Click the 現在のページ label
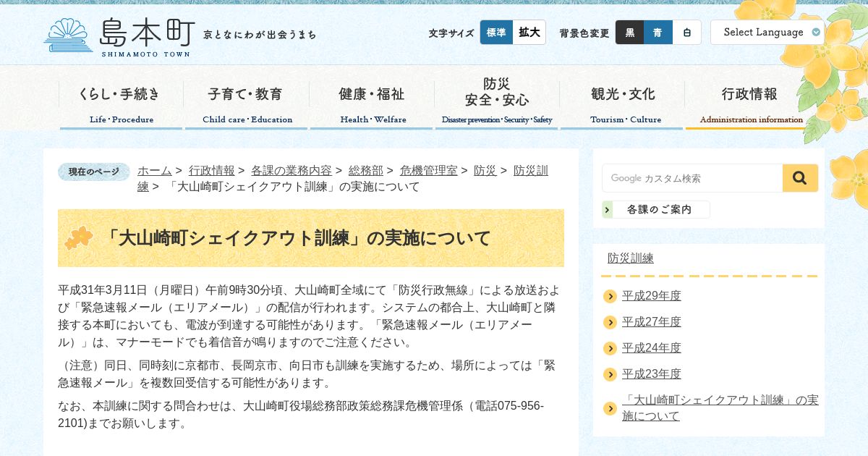 [x=94, y=172]
